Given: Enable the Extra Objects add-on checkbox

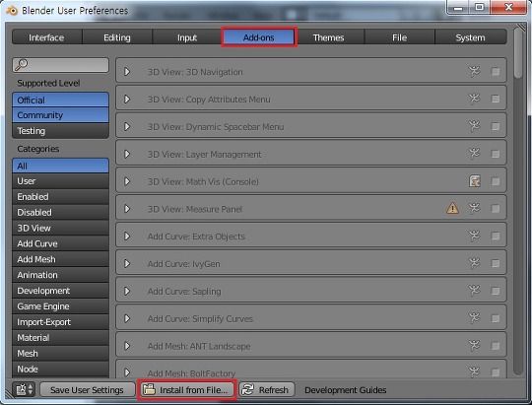Looking at the screenshot, I should (x=496, y=236).
